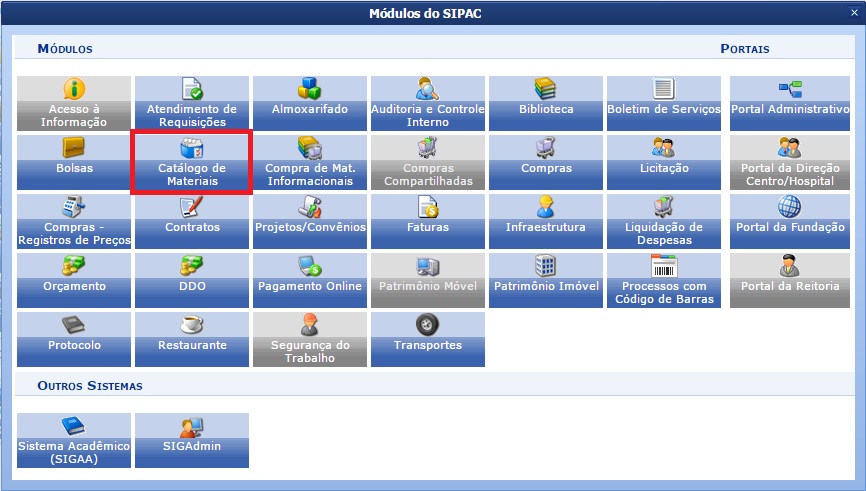Open the Acesso à Informação module

tap(74, 103)
